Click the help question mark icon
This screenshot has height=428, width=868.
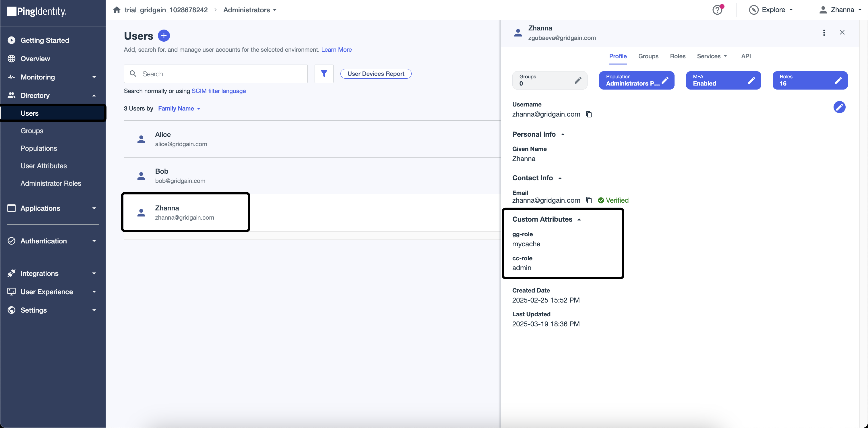click(x=717, y=10)
